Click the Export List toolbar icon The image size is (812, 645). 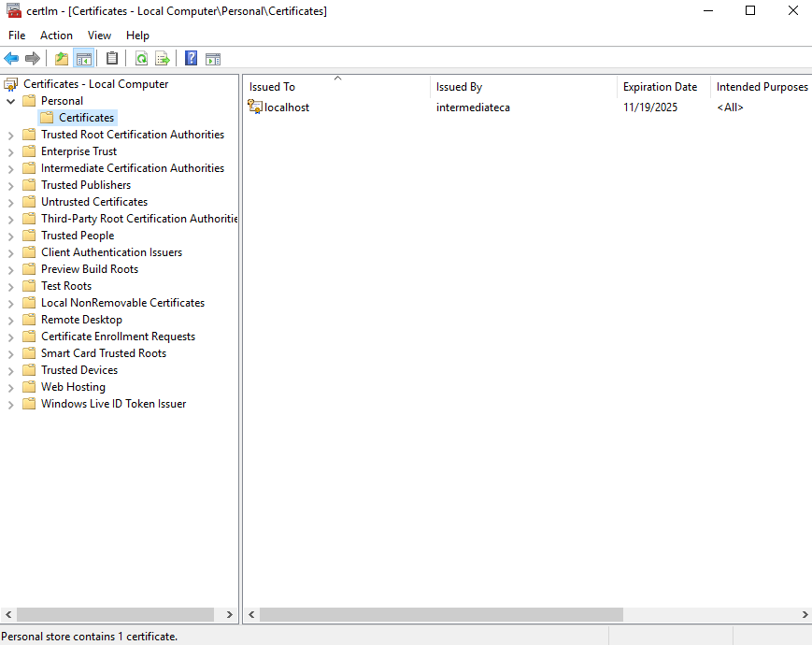pos(163,58)
